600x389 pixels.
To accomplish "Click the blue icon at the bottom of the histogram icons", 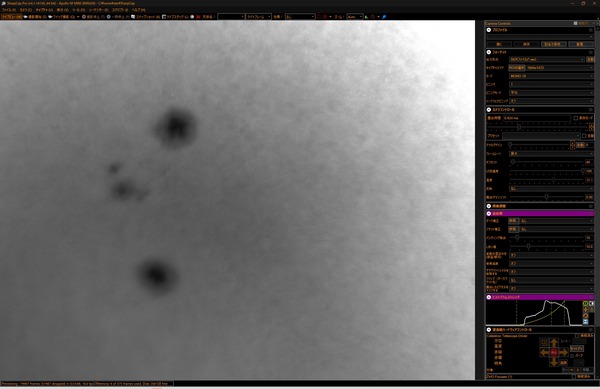I will pyautogui.click(x=585, y=322).
